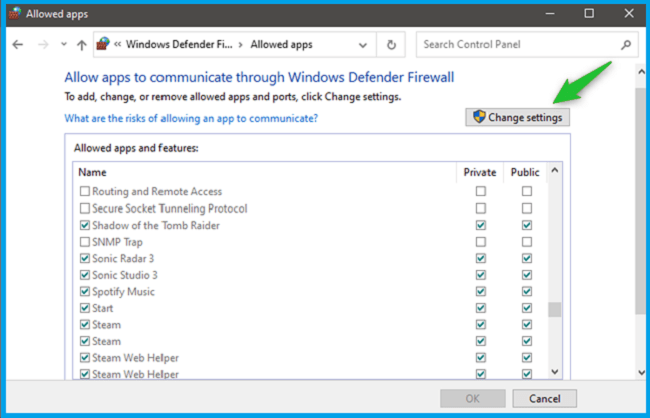Open the recent locations dropdown chevron
Image resolution: width=650 pixels, height=418 pixels.
pyautogui.click(x=63, y=44)
